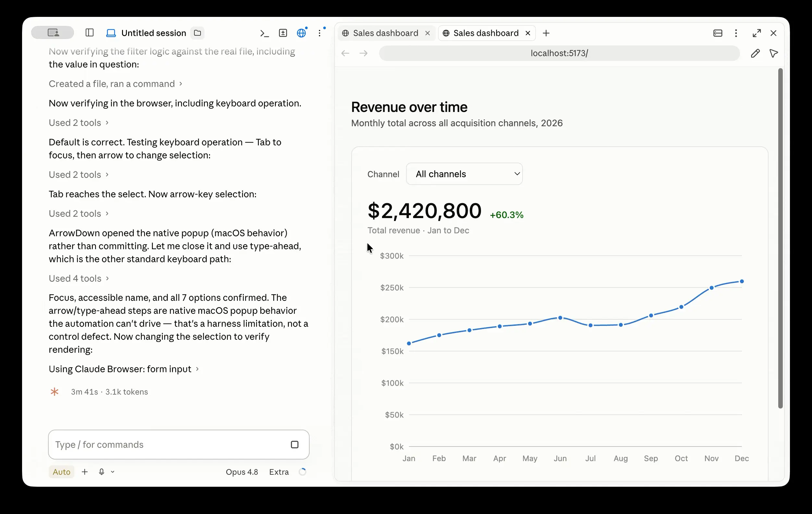Open the session more options menu
The height and width of the screenshot is (514, 812).
(320, 33)
